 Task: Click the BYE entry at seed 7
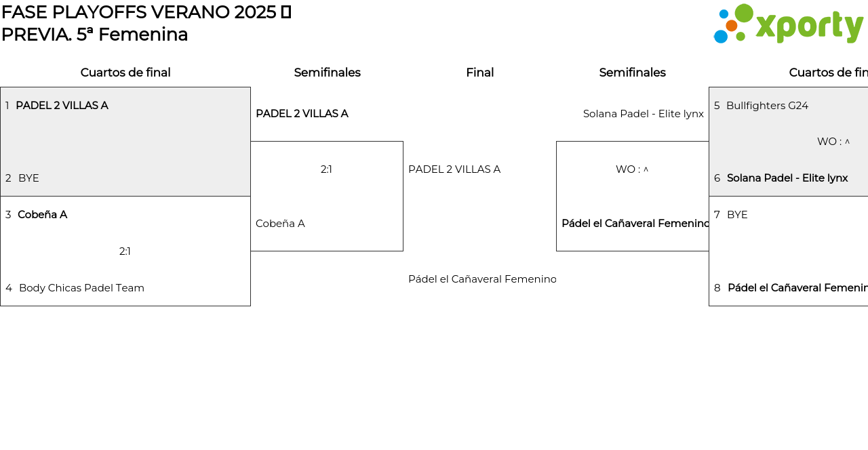pos(737,215)
